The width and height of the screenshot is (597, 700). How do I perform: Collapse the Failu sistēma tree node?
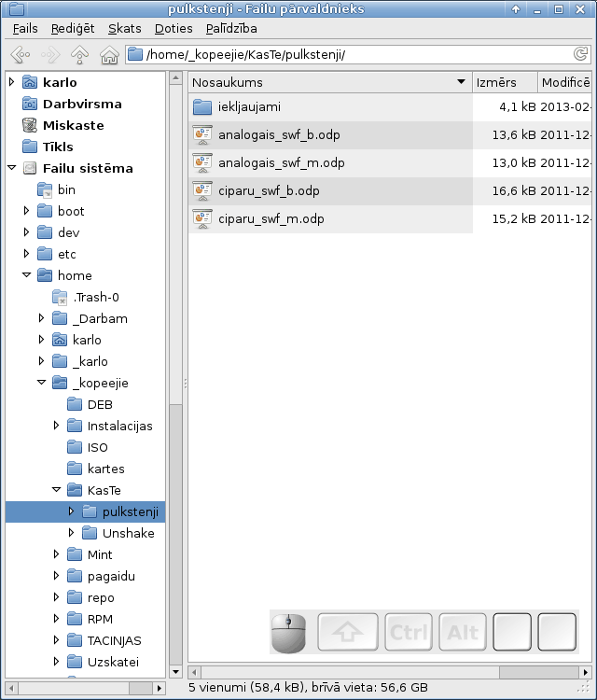pyautogui.click(x=12, y=168)
